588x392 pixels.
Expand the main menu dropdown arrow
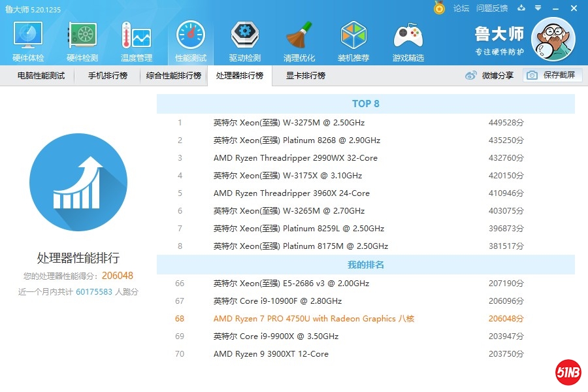538,8
